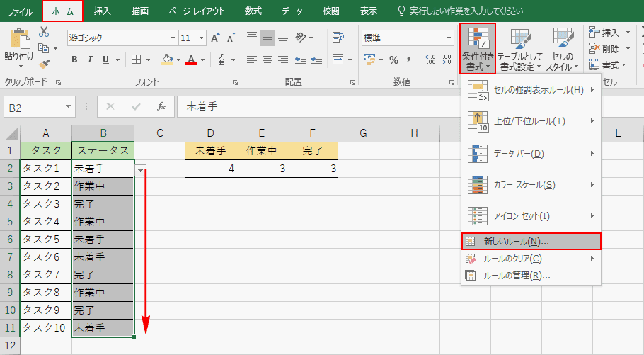
Task: Click the merge and center icon
Action: [x=338, y=60]
